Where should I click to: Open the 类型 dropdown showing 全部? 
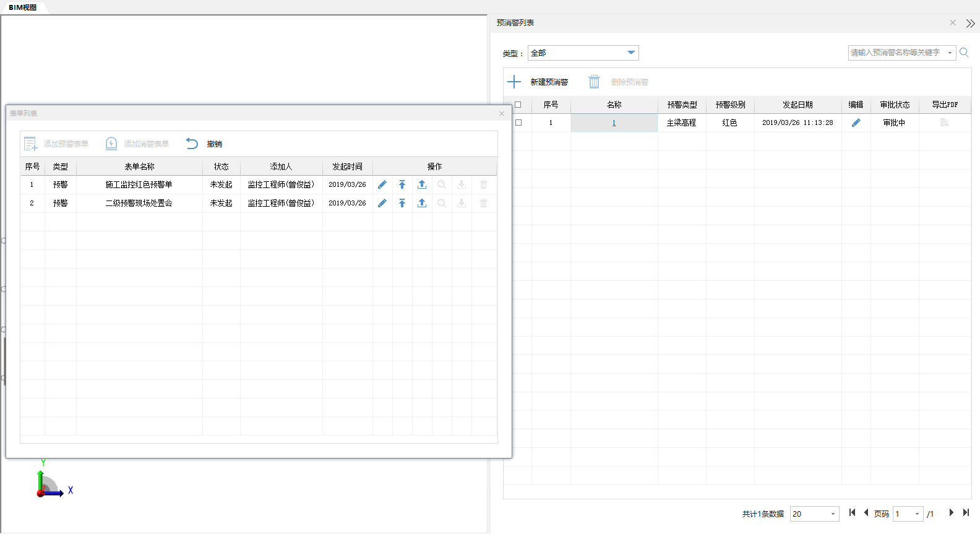(x=583, y=53)
